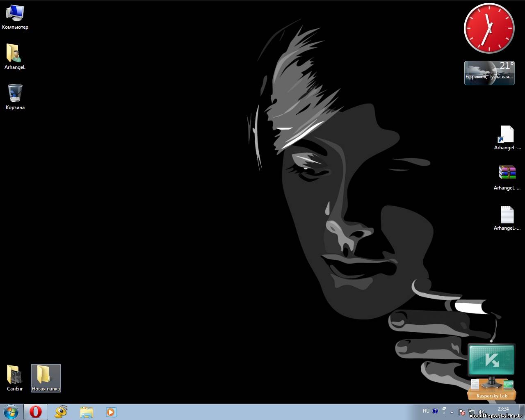Open Windows Explorer from the taskbar

pos(87,412)
